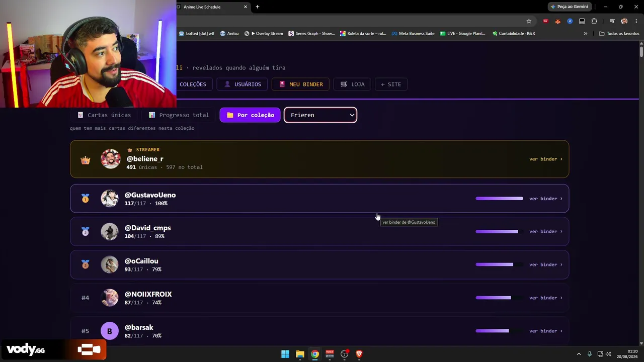View binder of streamer @beliene_r
Screen dimensions: 644x362
coord(546,159)
